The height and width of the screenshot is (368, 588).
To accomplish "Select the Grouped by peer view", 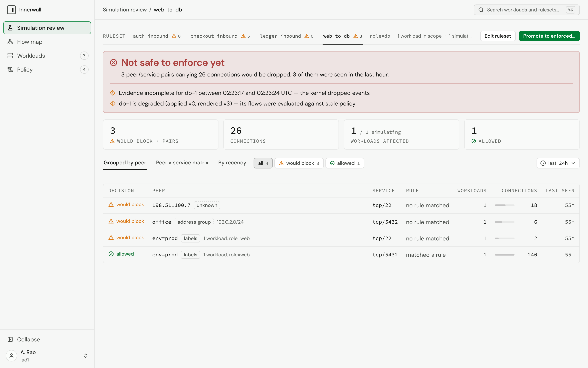I will pos(125,163).
